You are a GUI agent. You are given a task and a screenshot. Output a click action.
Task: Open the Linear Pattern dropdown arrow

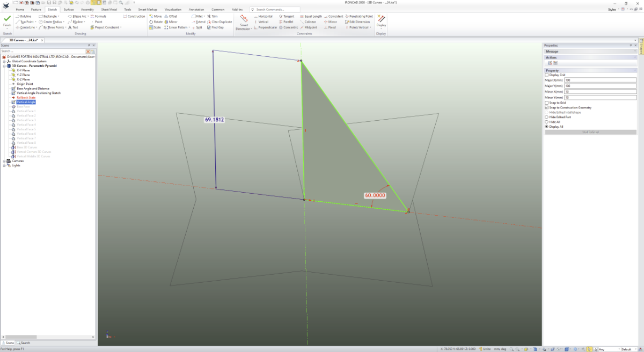[x=189, y=27]
